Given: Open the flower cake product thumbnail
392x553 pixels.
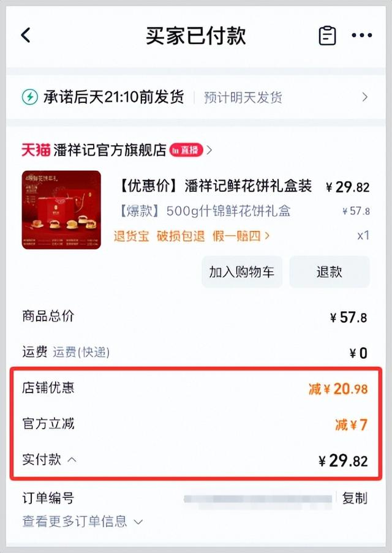Looking at the screenshot, I should (x=61, y=209).
